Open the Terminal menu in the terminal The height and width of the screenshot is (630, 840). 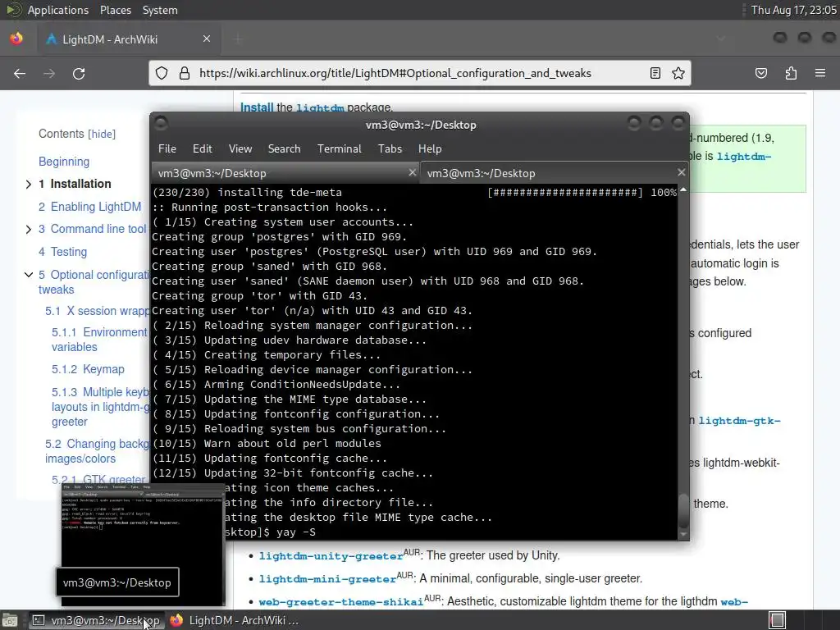tap(339, 149)
